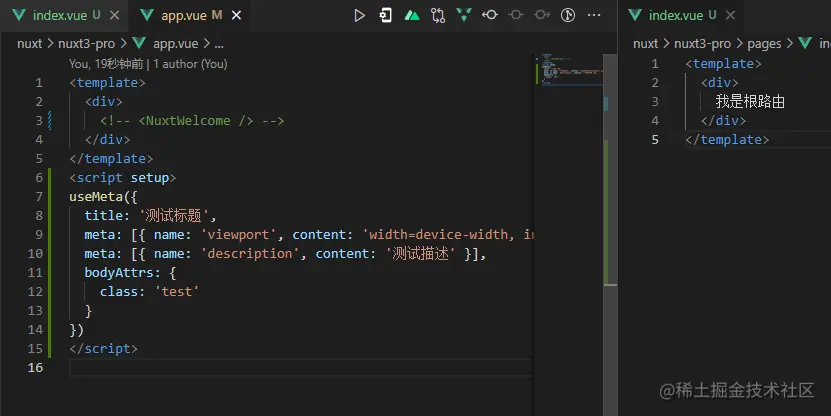The width and height of the screenshot is (831, 416).
Task: Go to next change arrow icon
Action: [x=542, y=15]
